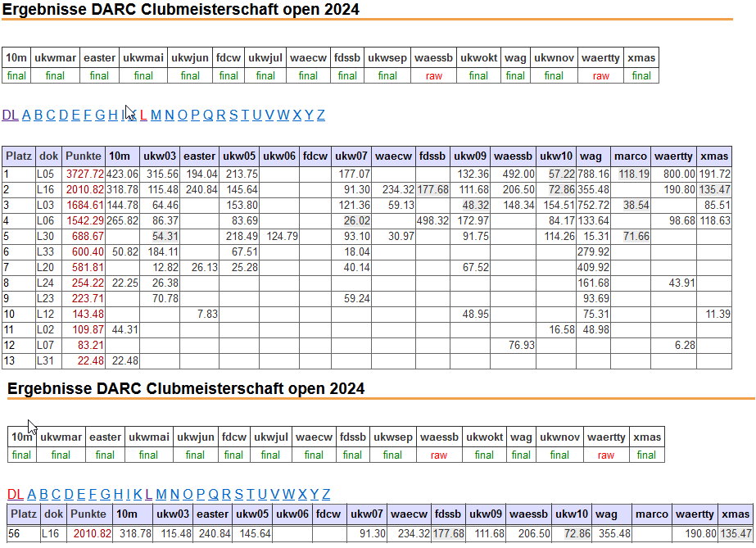The image size is (756, 548).
Task: Select the fdssb score '498.32'
Action: pyautogui.click(x=433, y=220)
